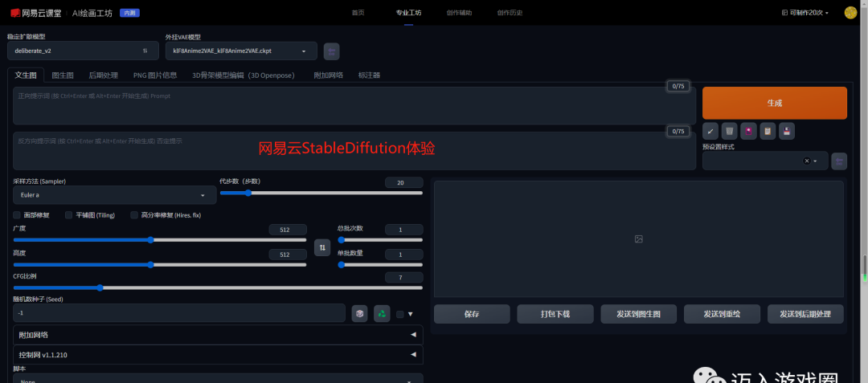Click the 发送到后期处理 button
The width and height of the screenshot is (868, 383).
(805, 314)
